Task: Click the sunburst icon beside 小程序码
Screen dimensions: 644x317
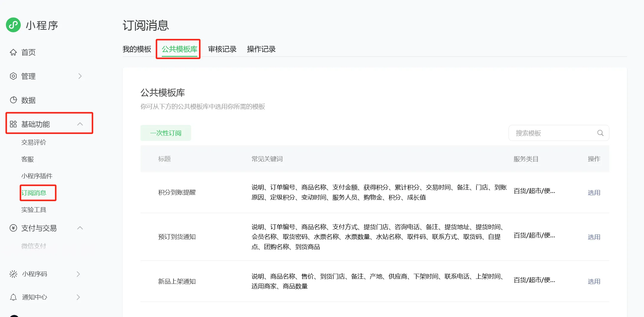Action: pyautogui.click(x=13, y=274)
